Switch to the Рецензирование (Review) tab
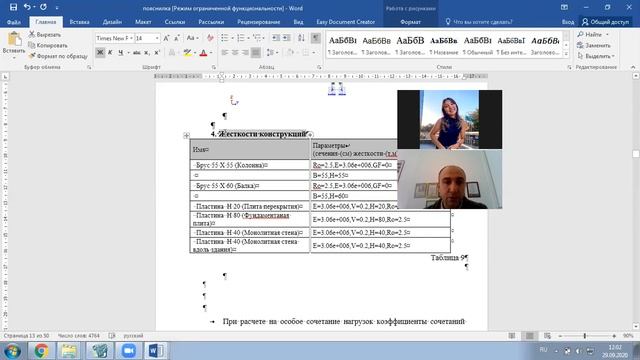 258,22
